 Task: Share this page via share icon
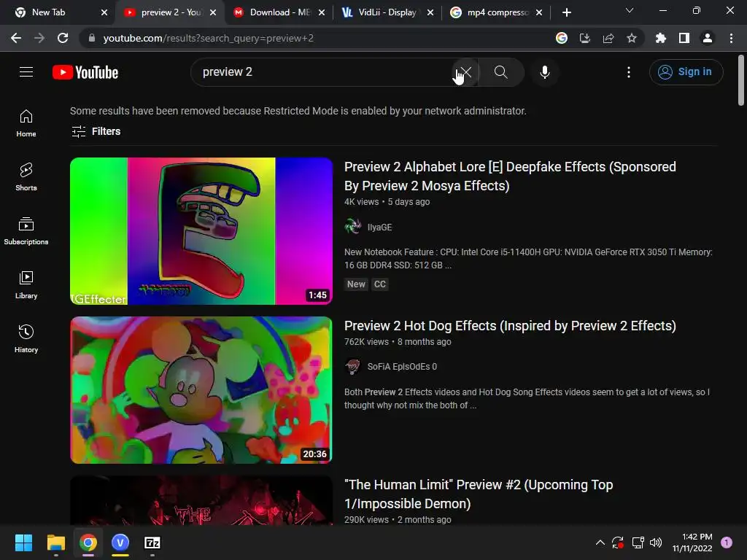(608, 38)
